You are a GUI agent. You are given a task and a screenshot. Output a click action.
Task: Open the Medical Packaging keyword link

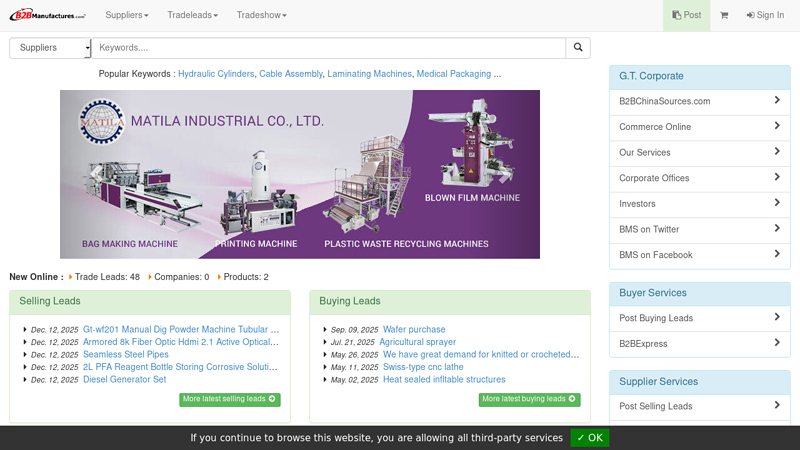coord(454,74)
